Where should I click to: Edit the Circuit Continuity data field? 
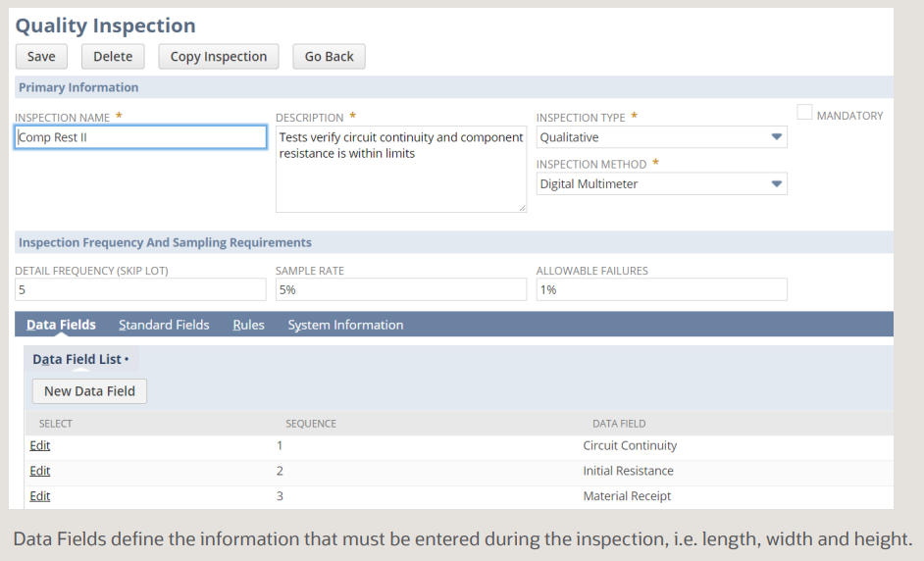(x=40, y=445)
